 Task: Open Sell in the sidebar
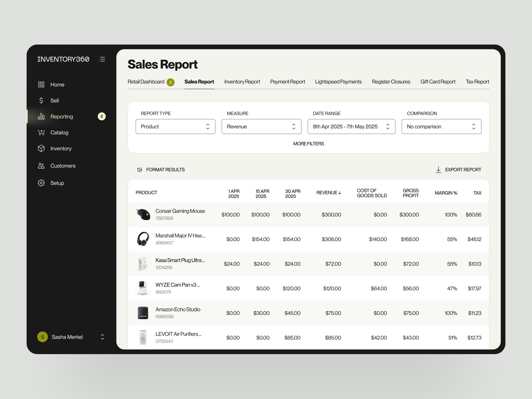click(x=55, y=101)
